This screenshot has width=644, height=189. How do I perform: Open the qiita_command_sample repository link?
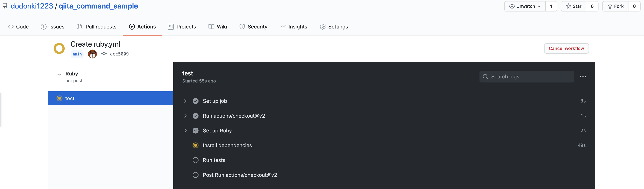click(98, 6)
